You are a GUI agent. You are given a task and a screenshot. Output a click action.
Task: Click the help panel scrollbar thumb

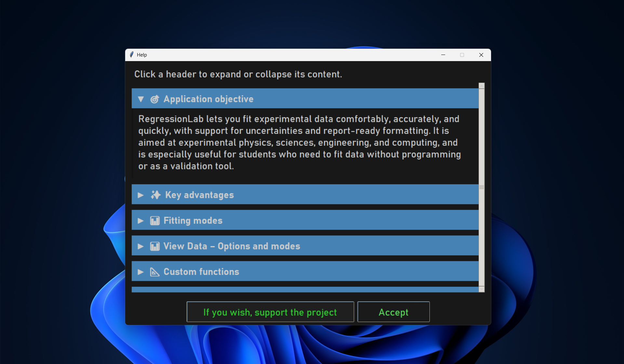[x=482, y=188]
